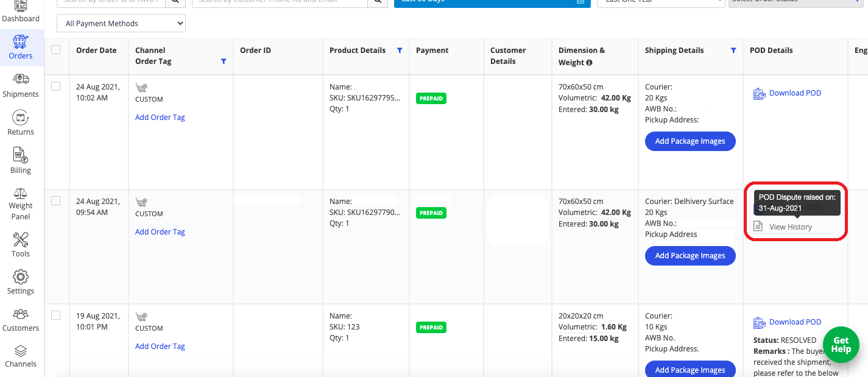The width and height of the screenshot is (868, 377).
Task: Click the PREPAID badge of the 19 Aug order
Action: 431,328
